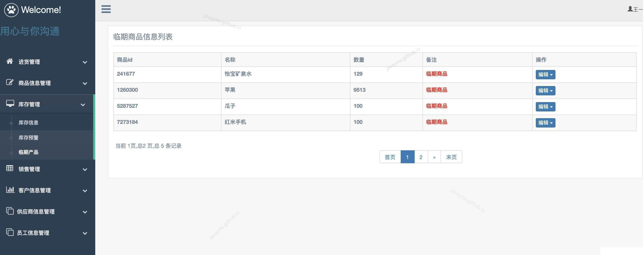The image size is (644, 255).
Task: Click the 临期商品信息列表 title
Action: coord(143,37)
